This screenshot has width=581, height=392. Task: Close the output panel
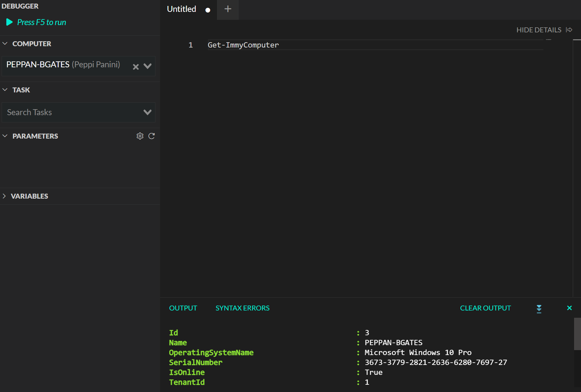tap(569, 308)
